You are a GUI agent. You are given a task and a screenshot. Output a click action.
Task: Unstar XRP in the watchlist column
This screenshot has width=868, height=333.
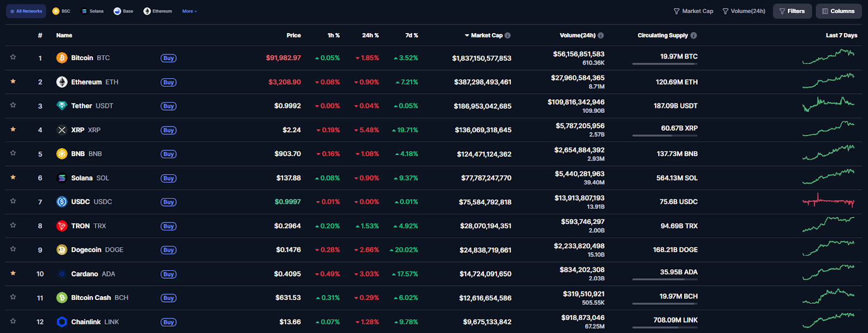(x=13, y=129)
